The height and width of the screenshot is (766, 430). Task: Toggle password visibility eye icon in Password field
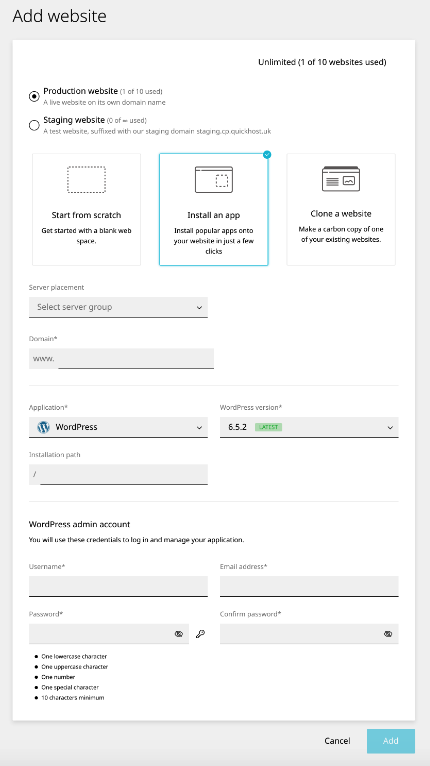(x=179, y=634)
